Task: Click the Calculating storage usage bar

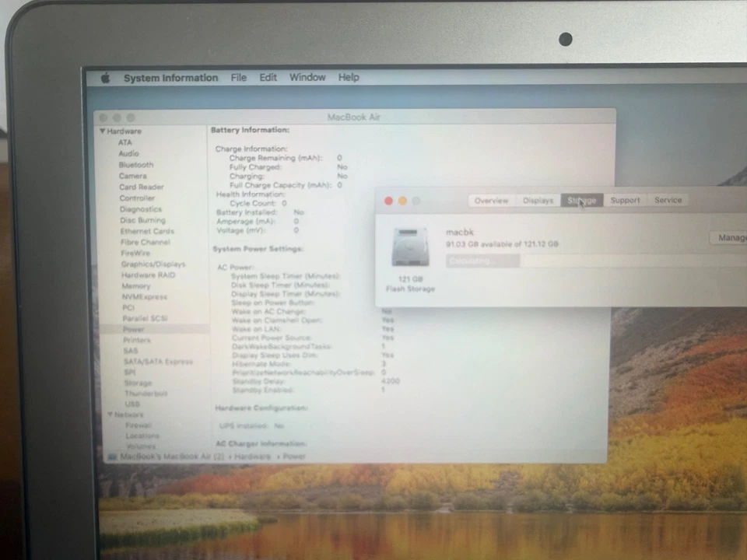Action: 482,261
